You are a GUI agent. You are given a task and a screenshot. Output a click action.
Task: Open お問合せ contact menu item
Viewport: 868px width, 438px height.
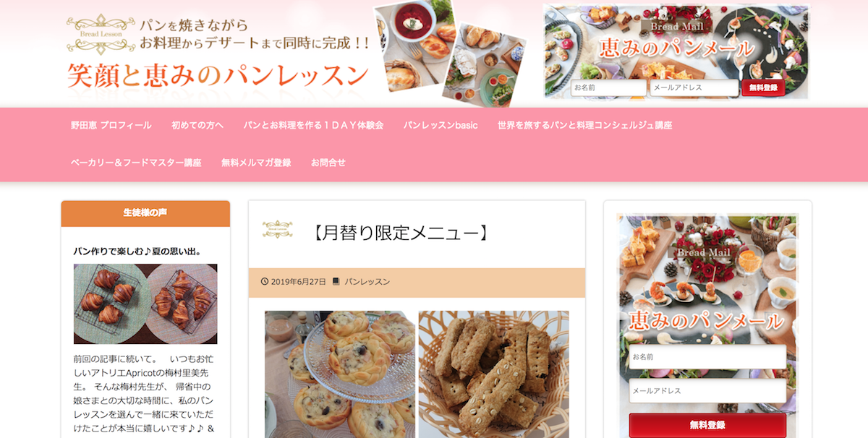(328, 163)
